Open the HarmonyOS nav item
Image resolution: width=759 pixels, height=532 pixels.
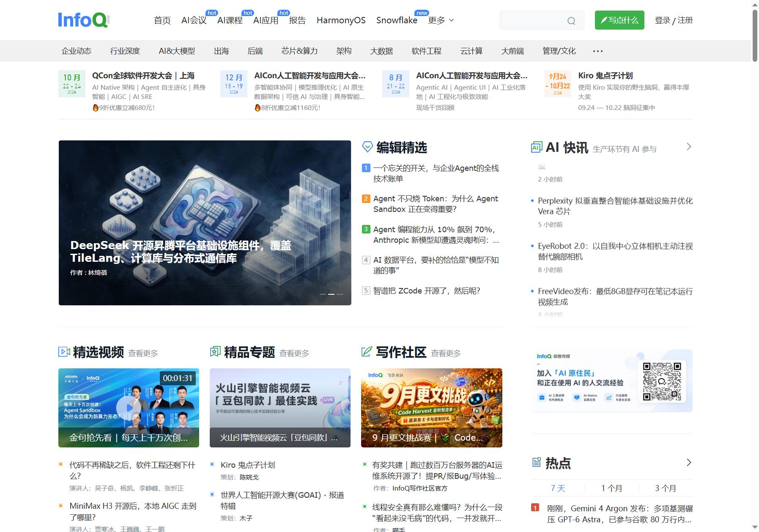click(x=341, y=20)
